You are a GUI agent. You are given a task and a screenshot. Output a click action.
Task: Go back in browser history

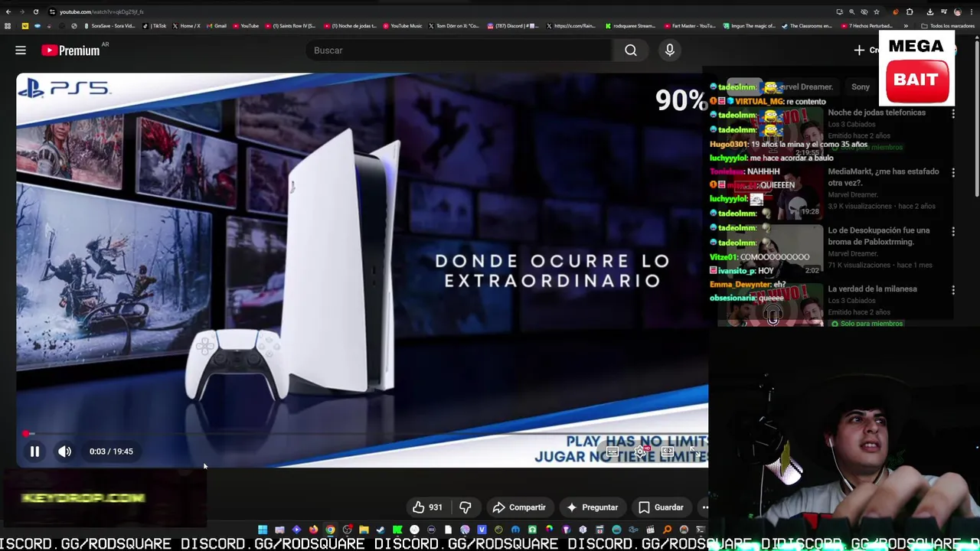coord(8,12)
